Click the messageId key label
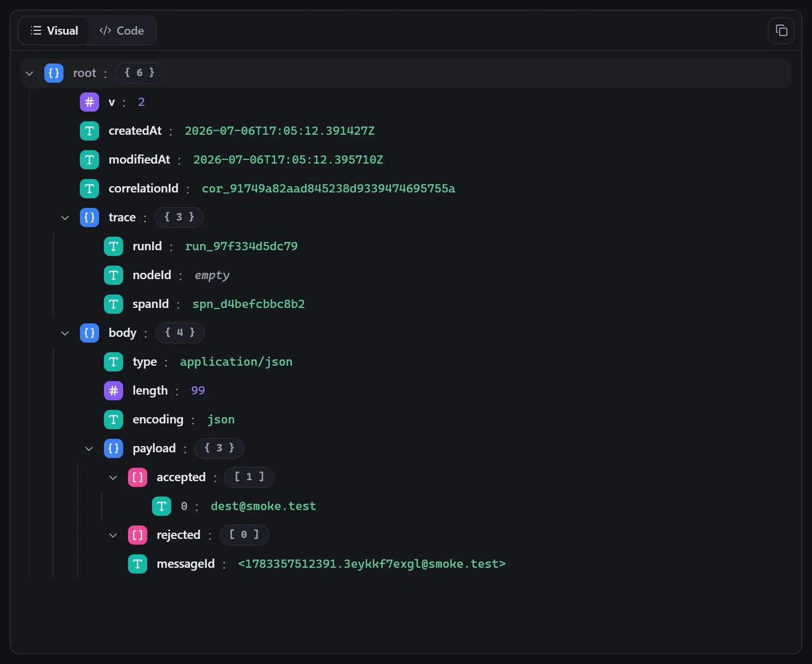 click(x=186, y=564)
